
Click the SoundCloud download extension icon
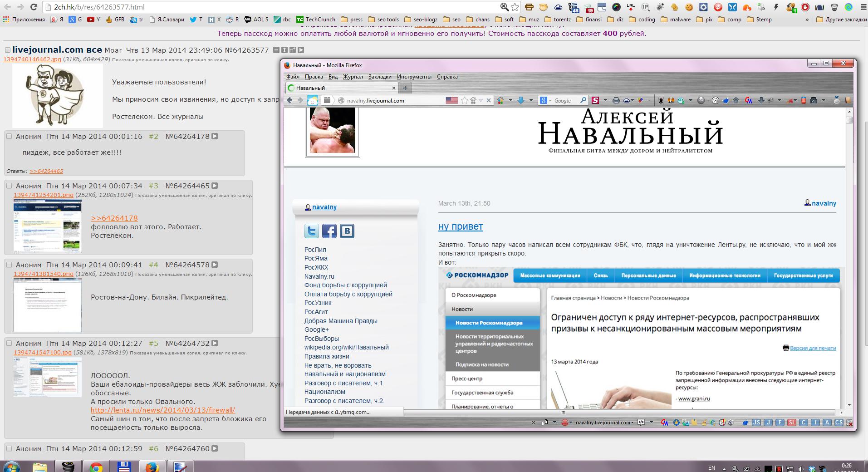[x=747, y=7]
